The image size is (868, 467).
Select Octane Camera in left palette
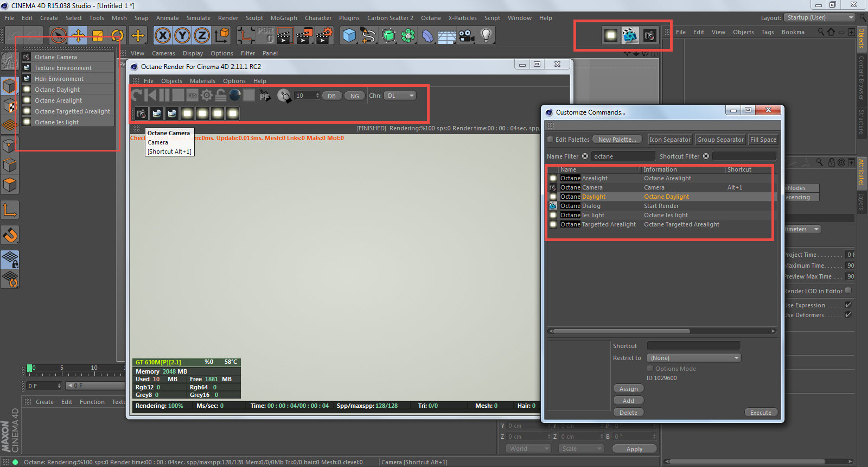pos(68,57)
